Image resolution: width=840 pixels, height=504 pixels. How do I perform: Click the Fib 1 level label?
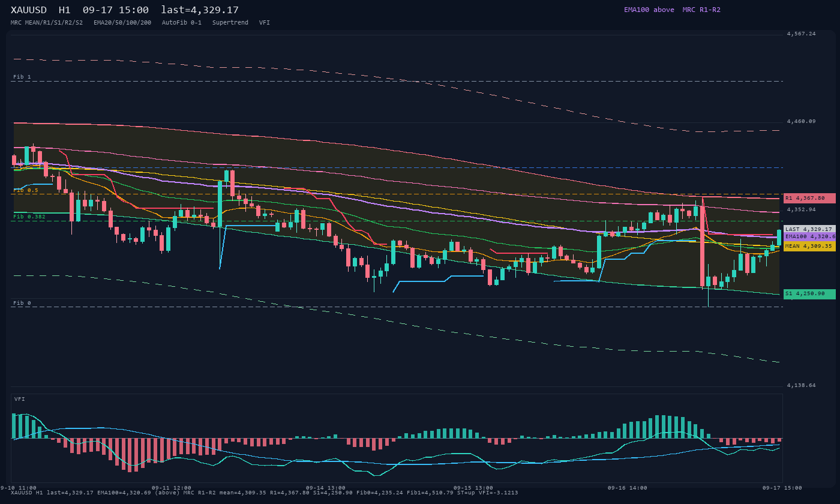22,77
